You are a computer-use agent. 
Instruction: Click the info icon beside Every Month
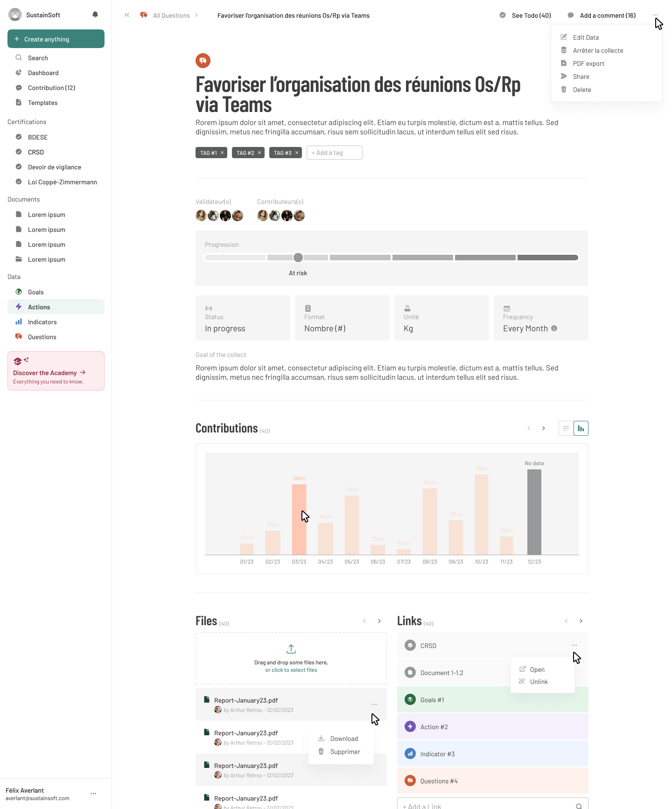554,328
